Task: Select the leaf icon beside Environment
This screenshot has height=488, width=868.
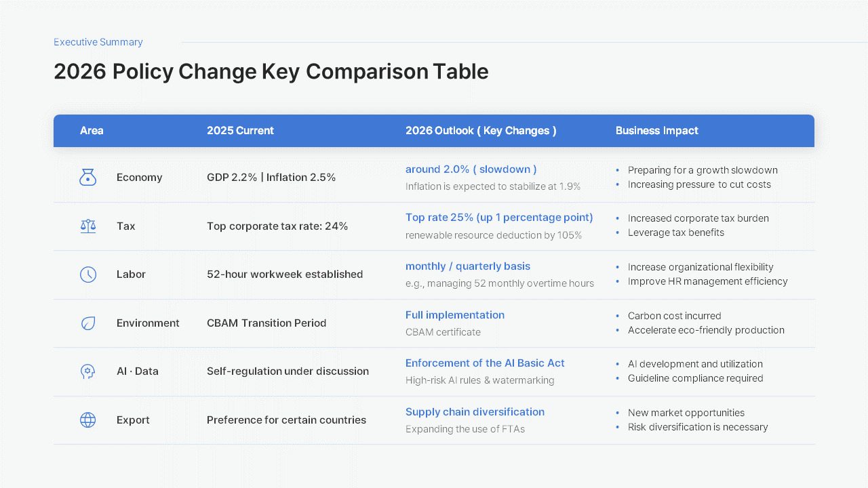Action: (88, 323)
